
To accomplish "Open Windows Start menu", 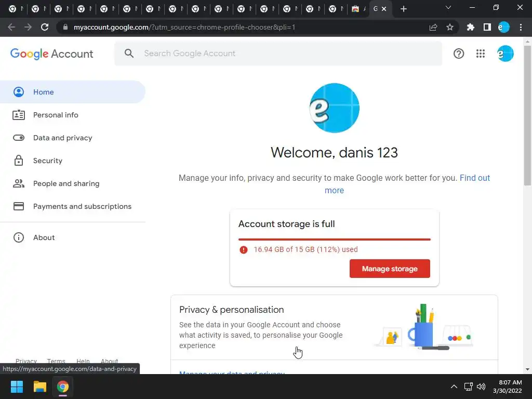I will click(17, 387).
